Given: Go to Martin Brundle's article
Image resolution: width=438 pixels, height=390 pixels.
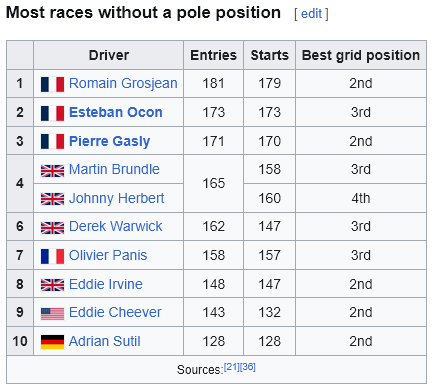Looking at the screenshot, I should coord(114,169).
